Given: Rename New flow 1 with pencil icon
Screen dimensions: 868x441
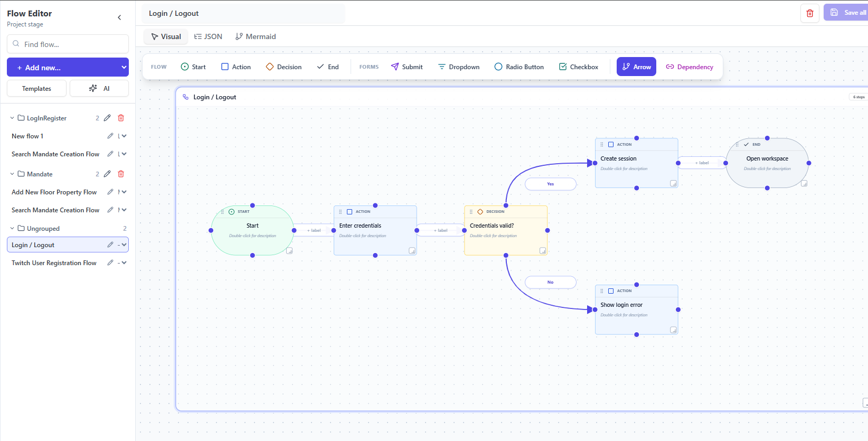Looking at the screenshot, I should [x=110, y=136].
